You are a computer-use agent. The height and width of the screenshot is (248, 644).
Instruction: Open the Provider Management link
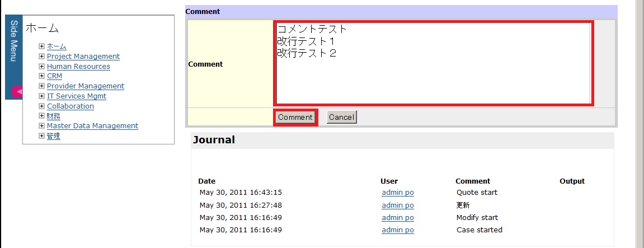point(86,86)
